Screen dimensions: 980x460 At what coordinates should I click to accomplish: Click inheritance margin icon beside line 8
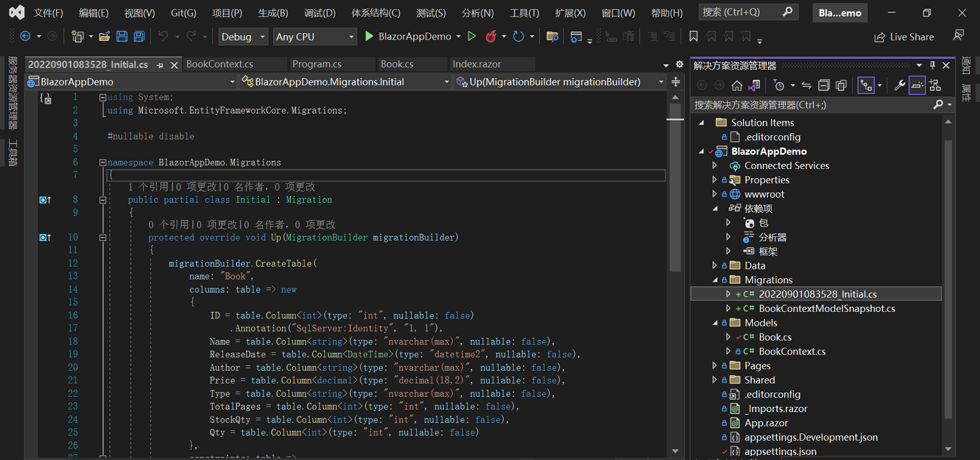tap(45, 200)
